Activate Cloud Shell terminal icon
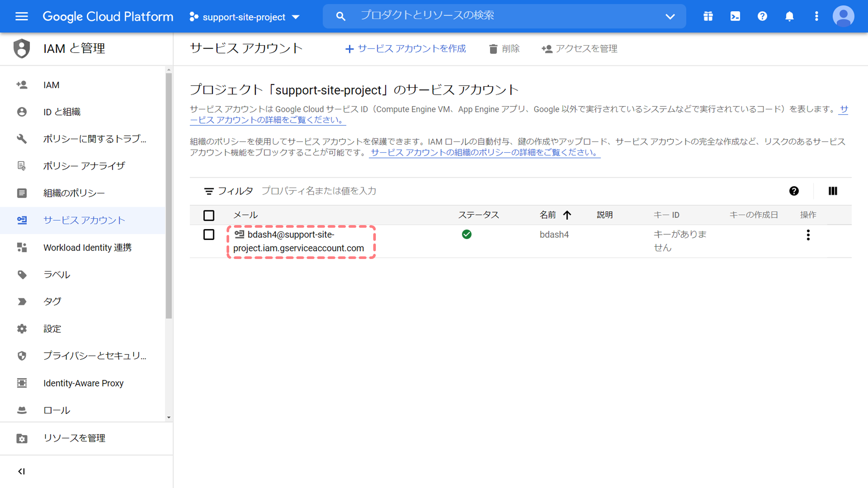 pyautogui.click(x=735, y=16)
